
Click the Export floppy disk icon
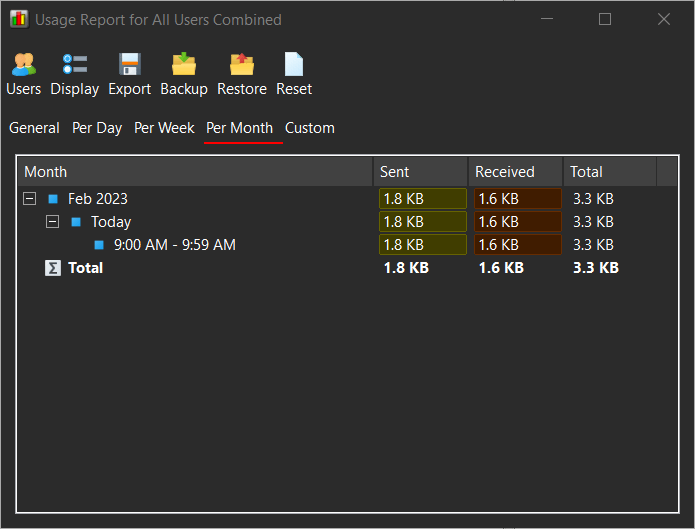coord(129,65)
